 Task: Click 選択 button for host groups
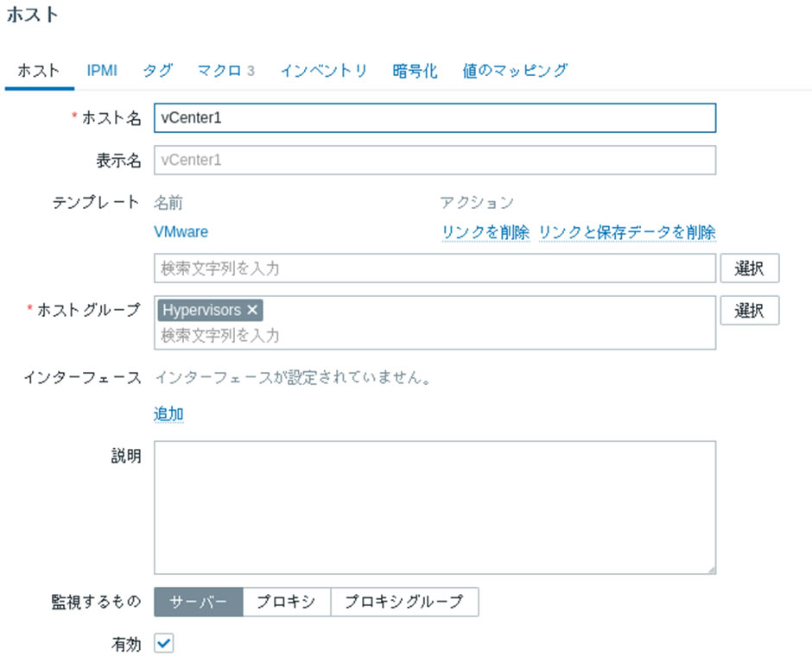[749, 311]
